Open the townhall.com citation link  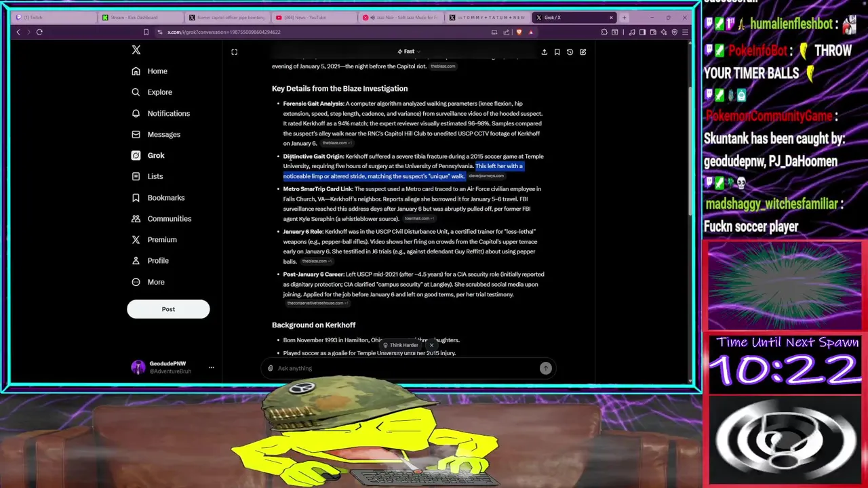point(418,219)
